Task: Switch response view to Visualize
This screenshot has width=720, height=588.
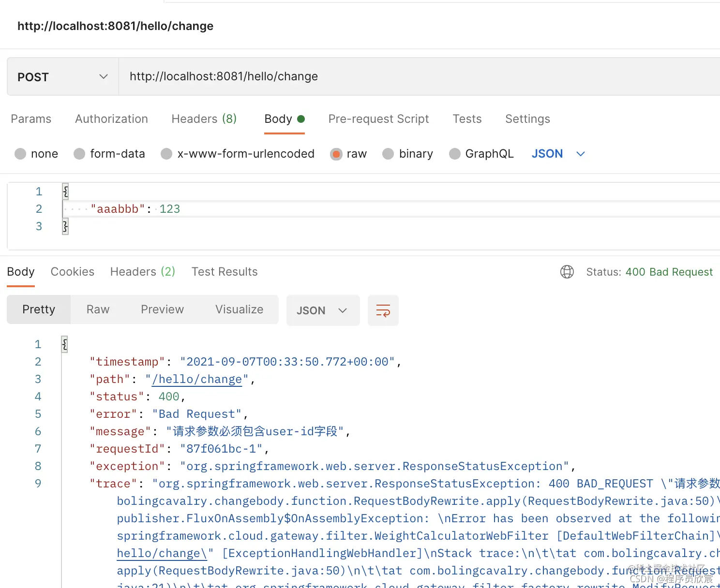Action: coord(239,309)
